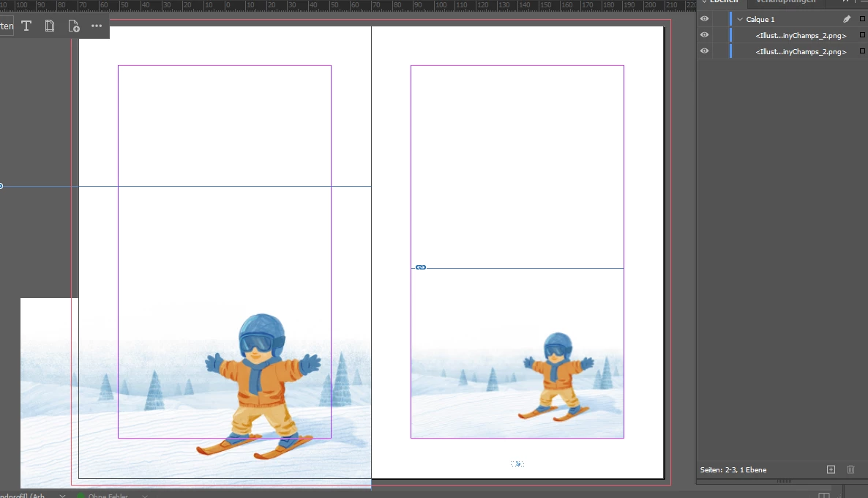This screenshot has height=498, width=868.
Task: Select the Type tool
Action: pos(26,26)
